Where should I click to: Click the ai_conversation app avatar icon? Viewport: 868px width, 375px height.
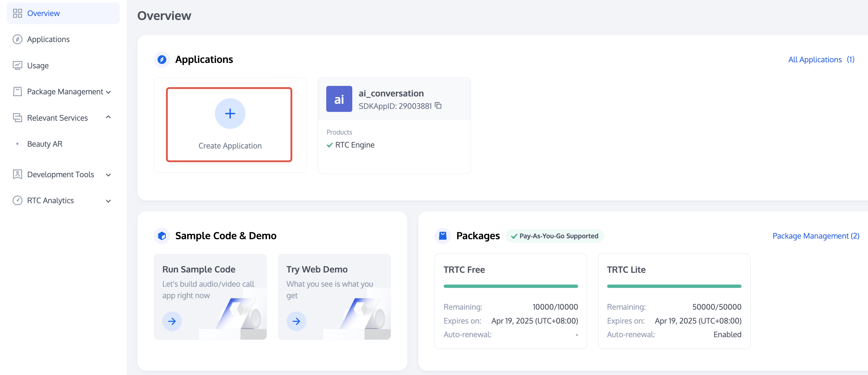pyautogui.click(x=339, y=99)
